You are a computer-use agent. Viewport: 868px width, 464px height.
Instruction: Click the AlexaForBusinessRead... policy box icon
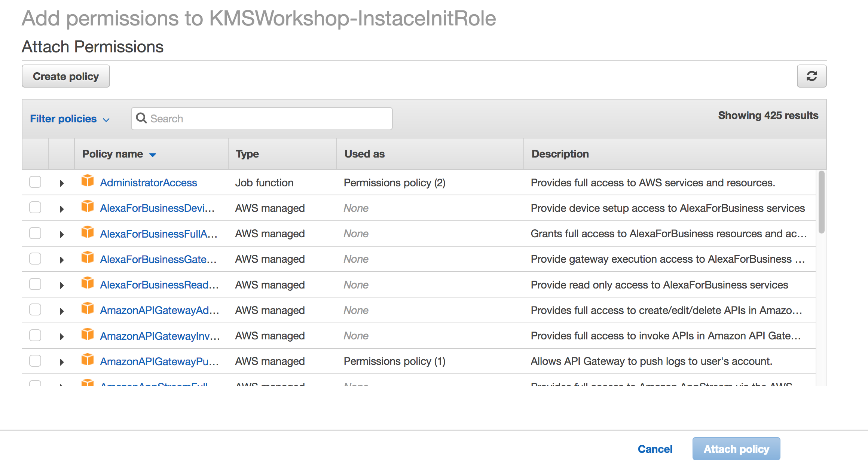pos(88,283)
